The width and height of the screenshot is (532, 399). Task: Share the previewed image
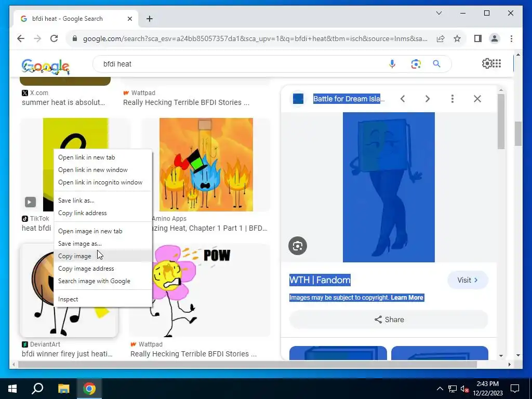click(x=389, y=320)
